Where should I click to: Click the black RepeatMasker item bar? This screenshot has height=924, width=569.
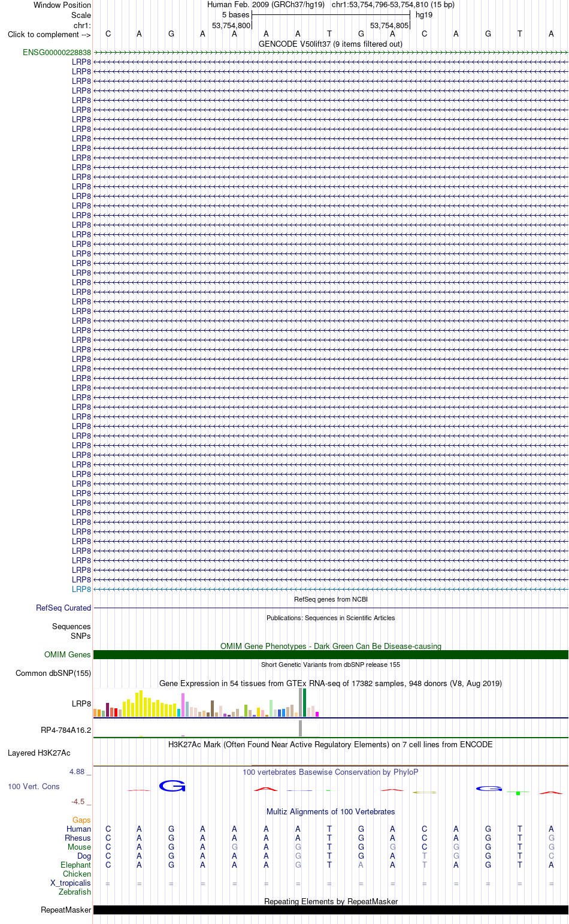(331, 910)
